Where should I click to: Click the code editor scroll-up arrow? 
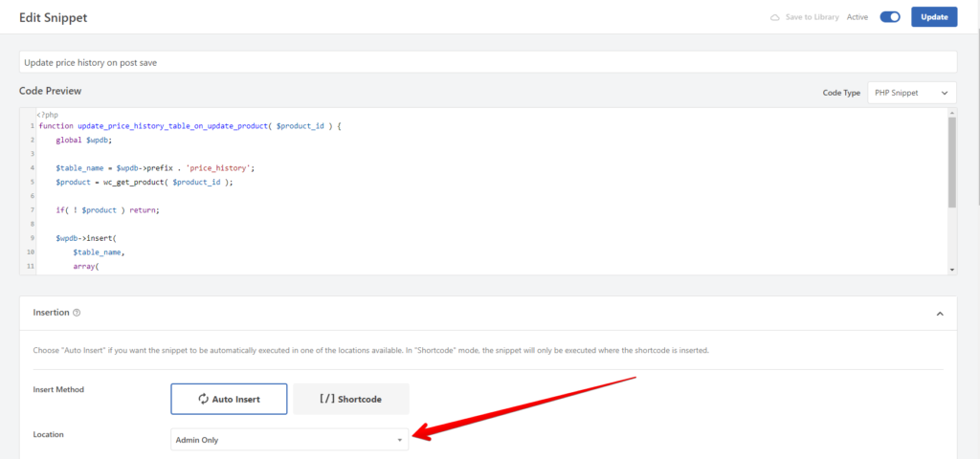[x=951, y=114]
